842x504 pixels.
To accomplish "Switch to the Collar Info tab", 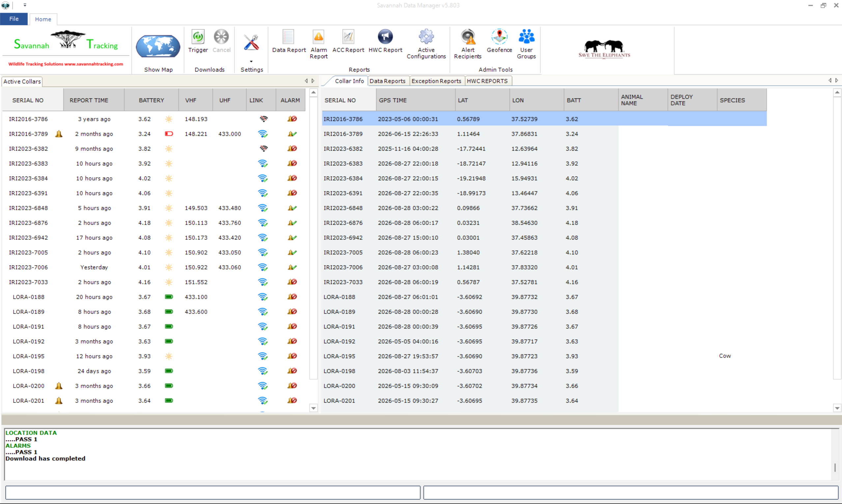I will coord(349,81).
